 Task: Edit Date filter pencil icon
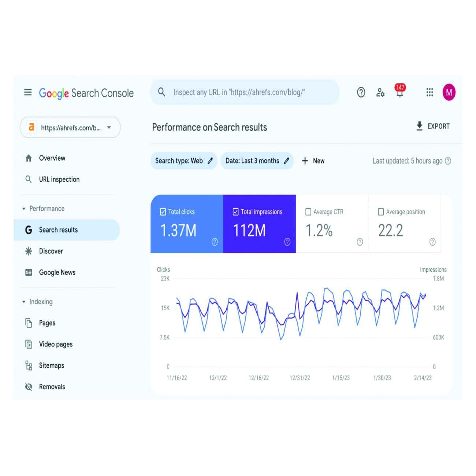pyautogui.click(x=287, y=161)
